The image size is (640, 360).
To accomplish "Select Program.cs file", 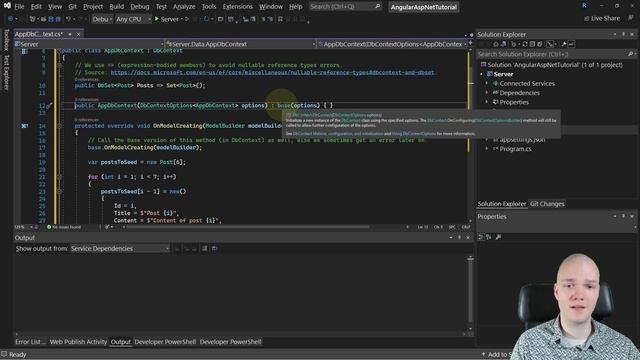I will tap(516, 149).
